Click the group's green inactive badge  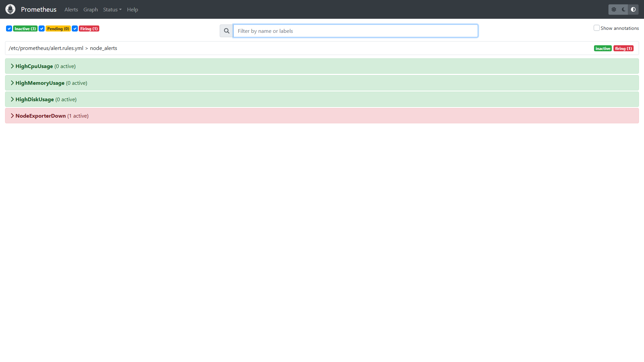[603, 48]
